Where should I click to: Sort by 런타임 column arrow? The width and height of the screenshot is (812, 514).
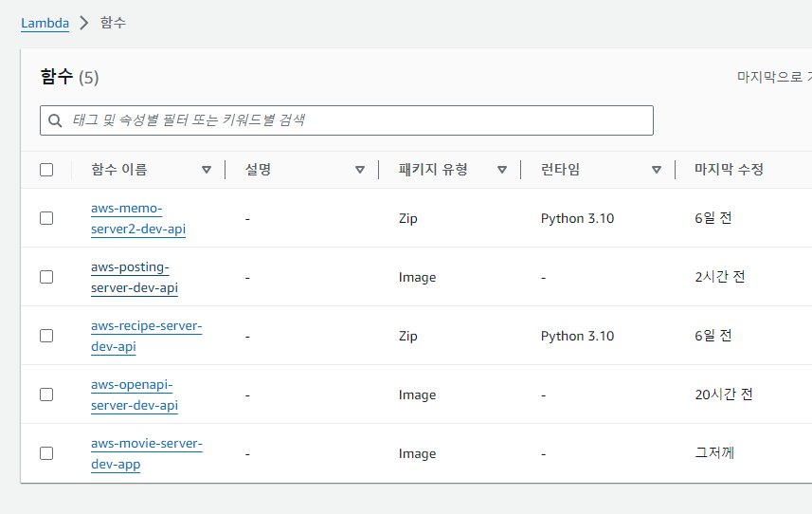pos(657,170)
